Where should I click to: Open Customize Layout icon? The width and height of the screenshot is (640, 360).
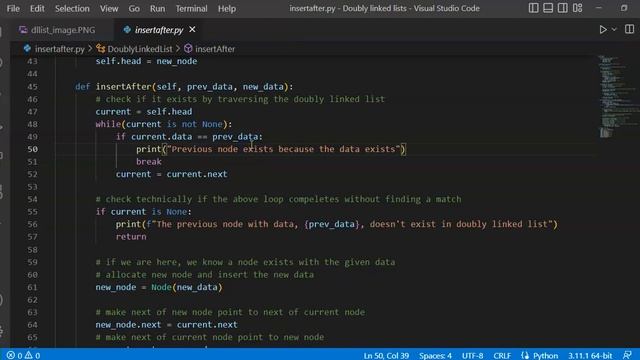pos(577,8)
